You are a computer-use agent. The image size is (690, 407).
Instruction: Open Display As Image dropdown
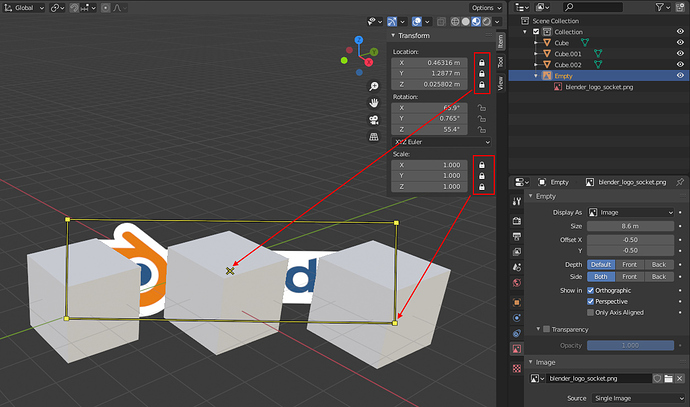[x=631, y=213]
